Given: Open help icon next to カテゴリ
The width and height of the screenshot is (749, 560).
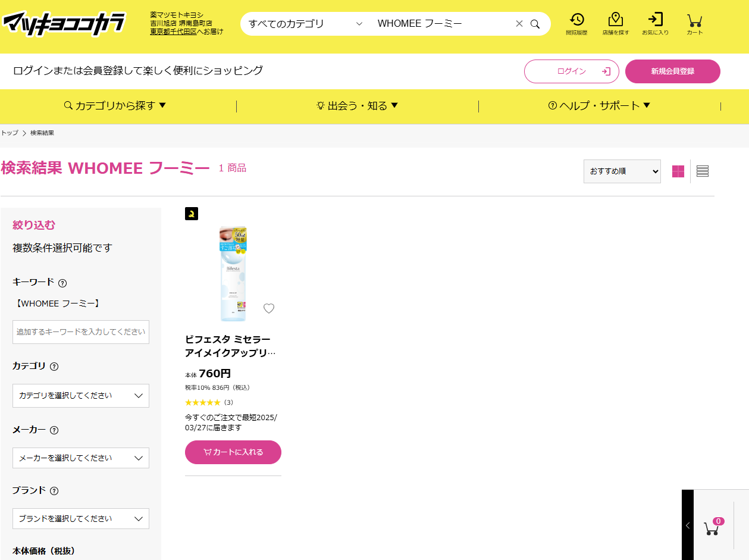Looking at the screenshot, I should tap(54, 367).
